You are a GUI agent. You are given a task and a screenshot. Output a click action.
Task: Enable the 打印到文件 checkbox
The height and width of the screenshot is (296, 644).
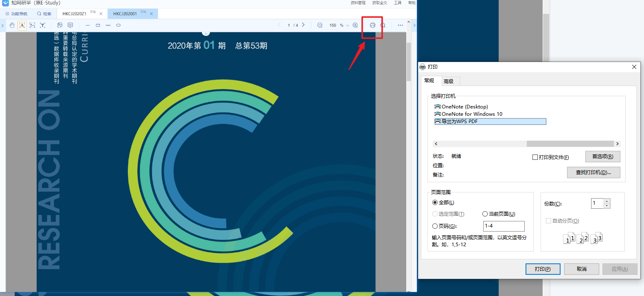(535, 157)
